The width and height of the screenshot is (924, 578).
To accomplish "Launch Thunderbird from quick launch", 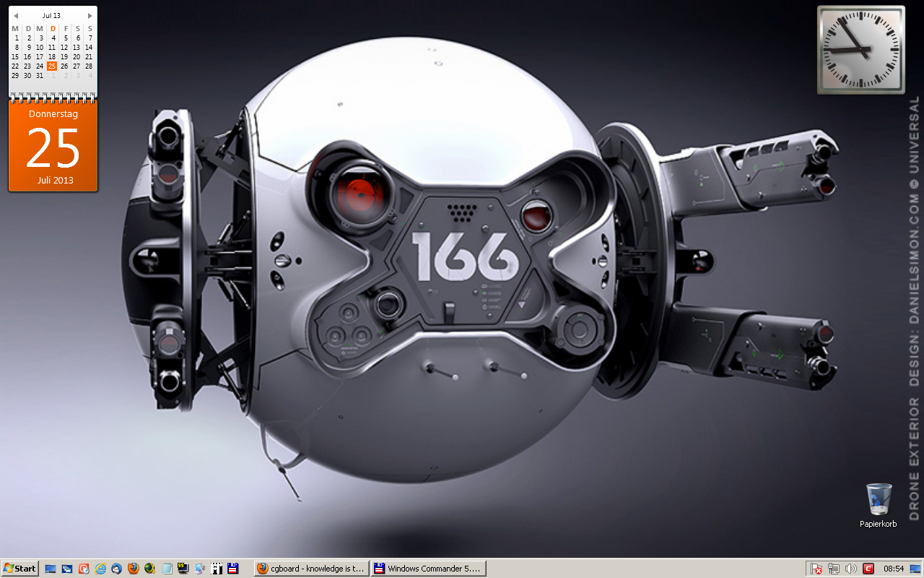I will point(116,569).
